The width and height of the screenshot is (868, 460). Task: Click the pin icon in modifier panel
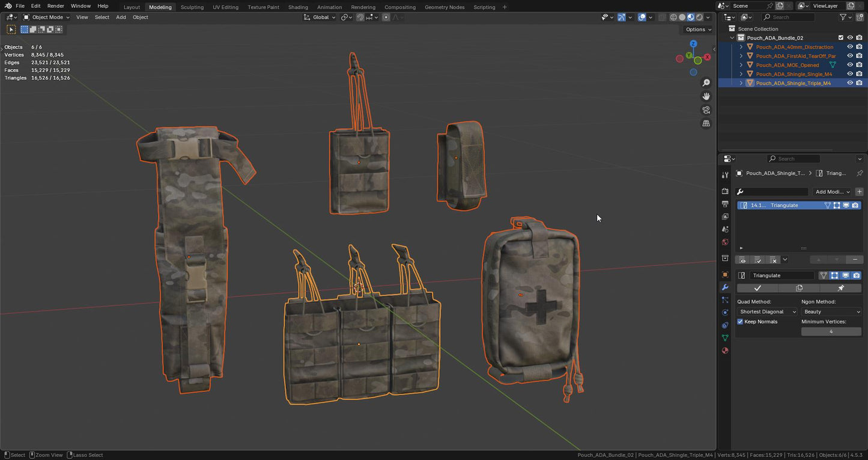click(841, 288)
